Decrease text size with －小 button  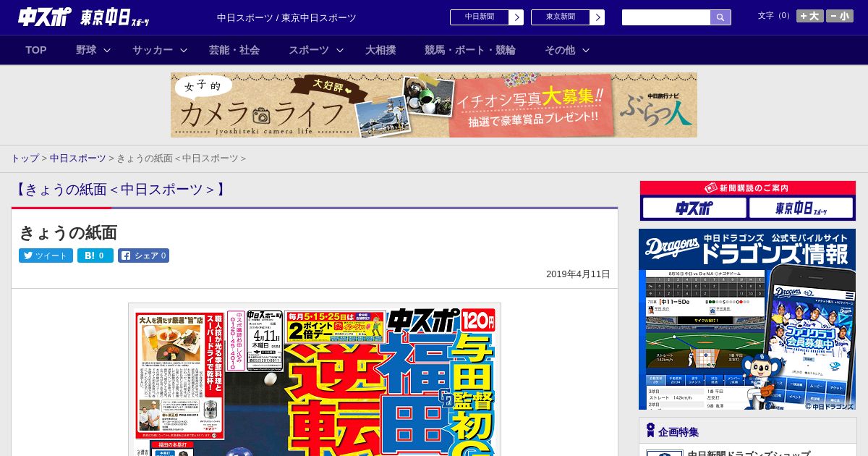click(x=840, y=16)
